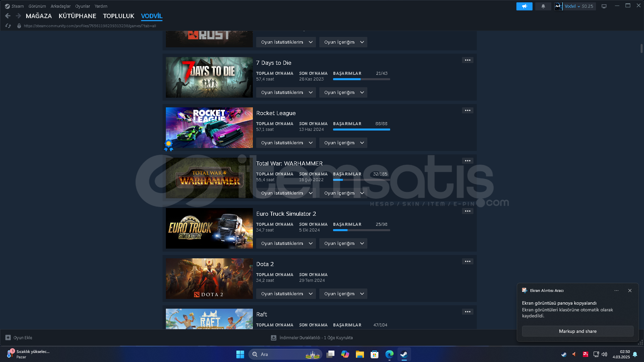Screen dimensions: 644x362
Task: Open the Vodvil account dropdown
Action: 572,6
